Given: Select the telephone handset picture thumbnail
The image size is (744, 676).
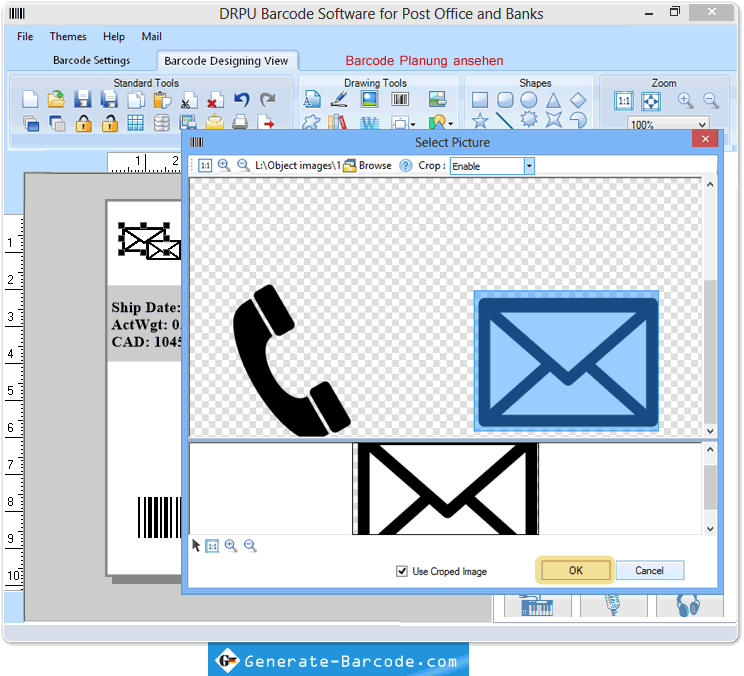Looking at the screenshot, I should point(290,361).
